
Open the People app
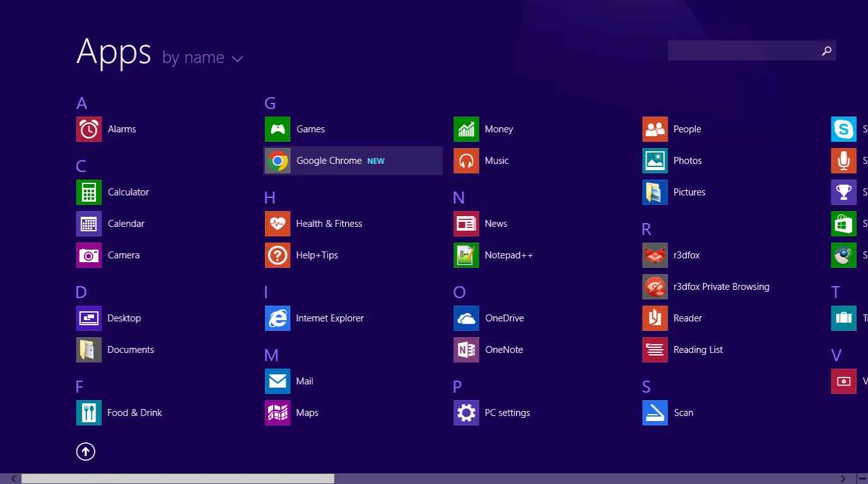click(x=672, y=129)
